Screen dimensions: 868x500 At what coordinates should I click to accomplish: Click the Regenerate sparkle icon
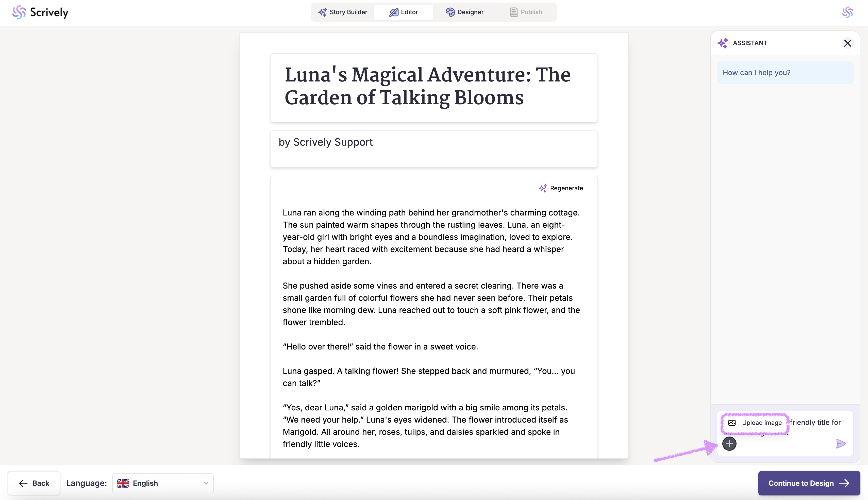tap(543, 188)
